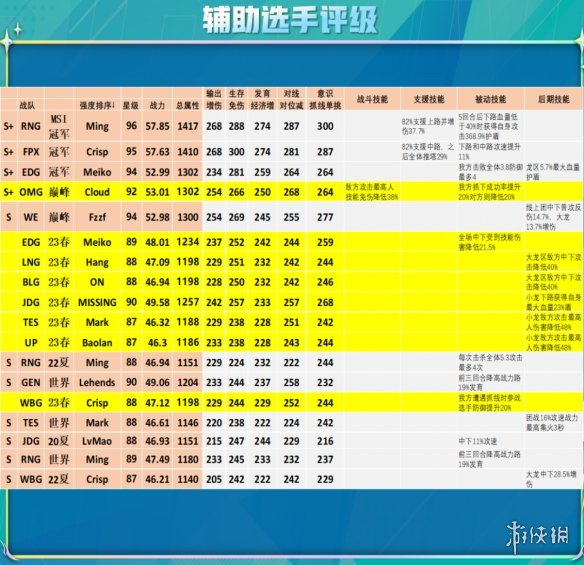Select the Fzzf player name cell

point(97,217)
